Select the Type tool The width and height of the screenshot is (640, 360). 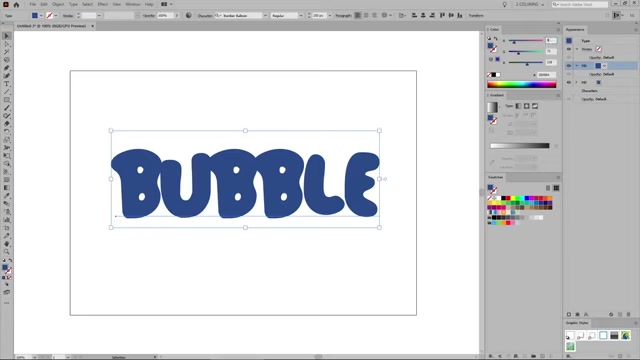pyautogui.click(x=7, y=84)
